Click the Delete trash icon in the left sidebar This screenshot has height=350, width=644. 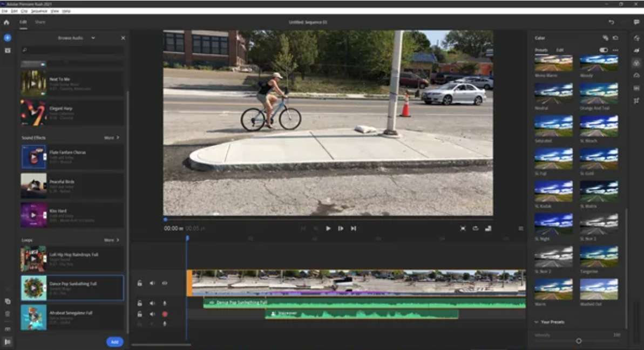point(8,314)
